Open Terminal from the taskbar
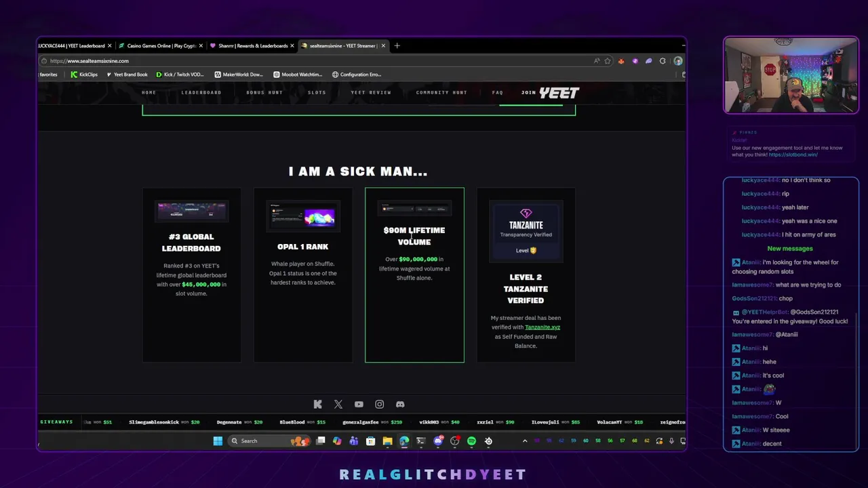The height and width of the screenshot is (488, 868). 420,441
